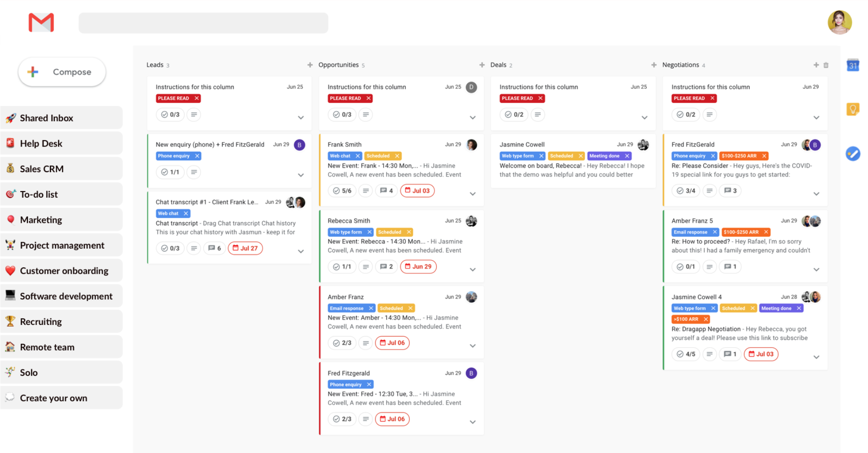
Task: Expand the instructions card in the Deals column
Action: tap(644, 117)
